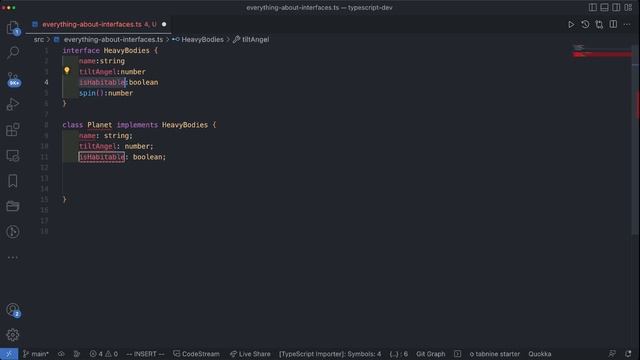Customize the editor layout

(628, 7)
